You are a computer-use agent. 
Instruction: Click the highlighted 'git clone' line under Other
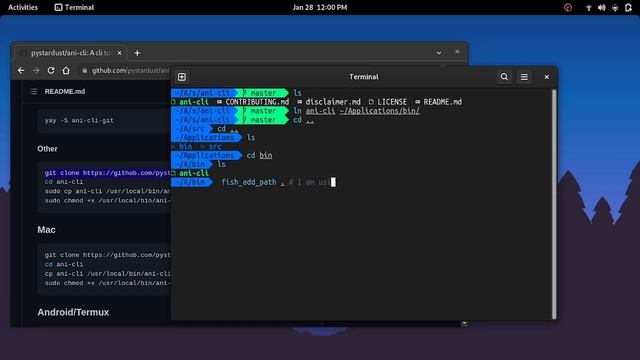pyautogui.click(x=108, y=173)
